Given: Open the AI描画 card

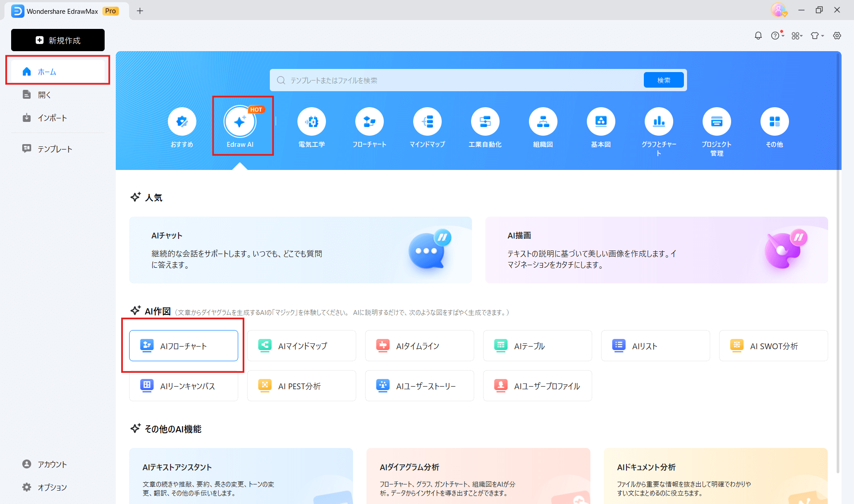Looking at the screenshot, I should [x=657, y=250].
